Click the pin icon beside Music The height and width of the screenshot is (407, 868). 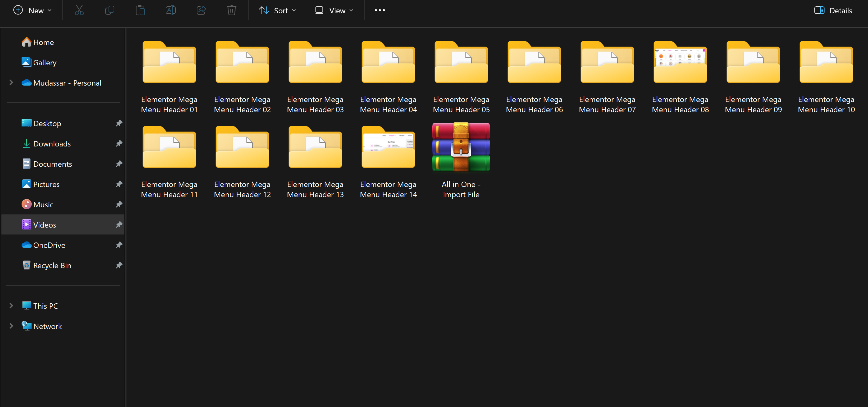pyautogui.click(x=119, y=204)
